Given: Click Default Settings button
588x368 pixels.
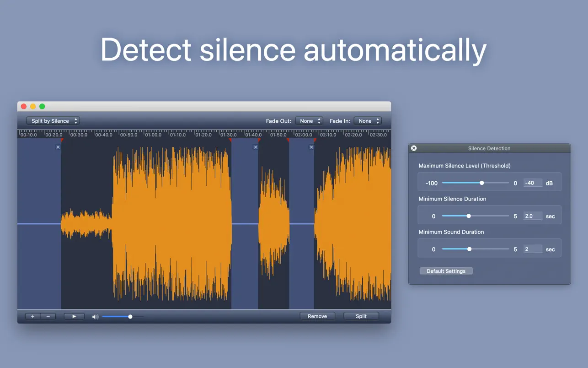Looking at the screenshot, I should tap(446, 271).
